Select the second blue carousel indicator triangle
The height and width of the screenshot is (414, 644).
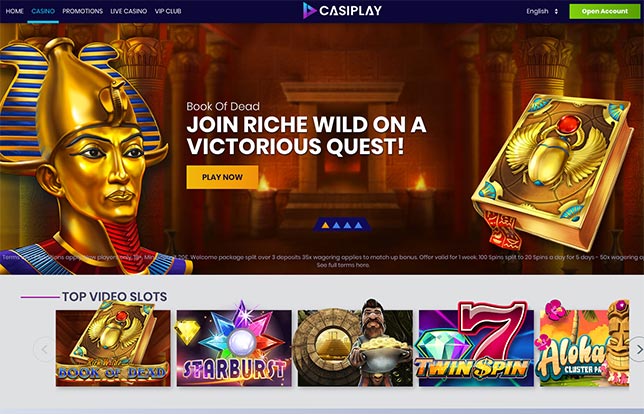click(336, 225)
